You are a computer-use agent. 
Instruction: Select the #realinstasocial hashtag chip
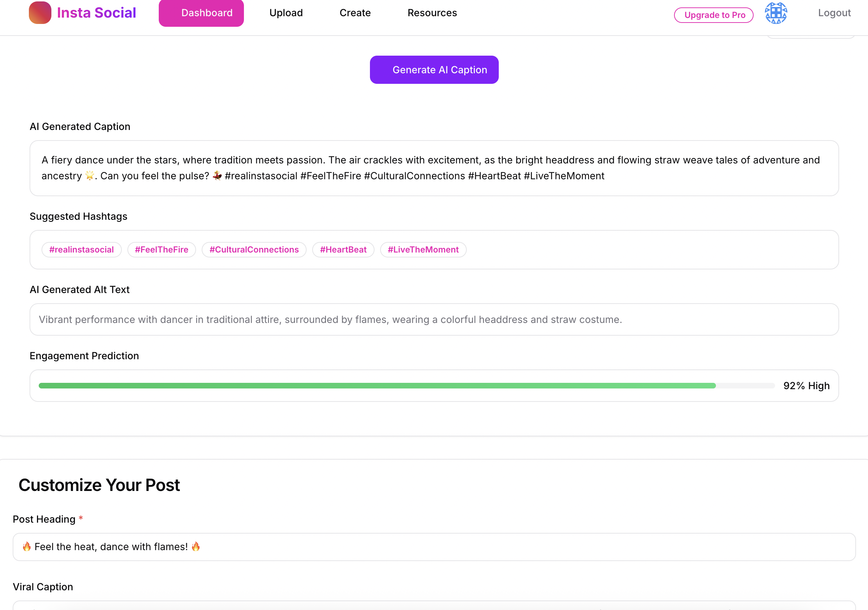pyautogui.click(x=81, y=250)
